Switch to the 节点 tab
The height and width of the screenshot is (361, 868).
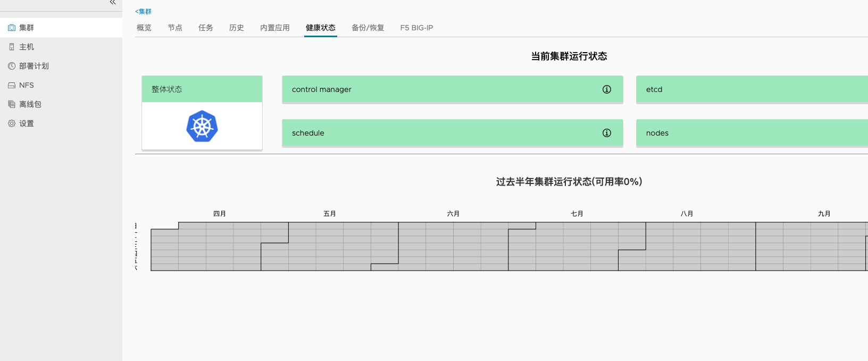coord(175,28)
